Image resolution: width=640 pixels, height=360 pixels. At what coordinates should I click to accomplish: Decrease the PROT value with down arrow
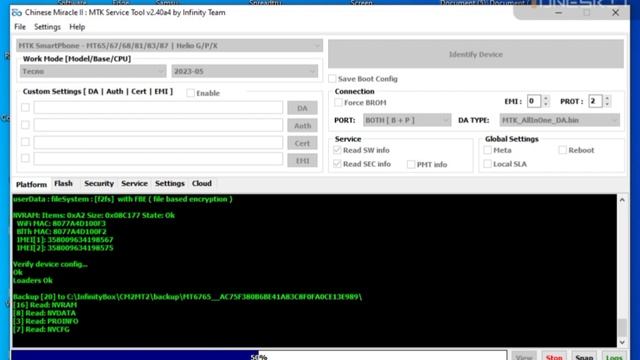point(607,104)
